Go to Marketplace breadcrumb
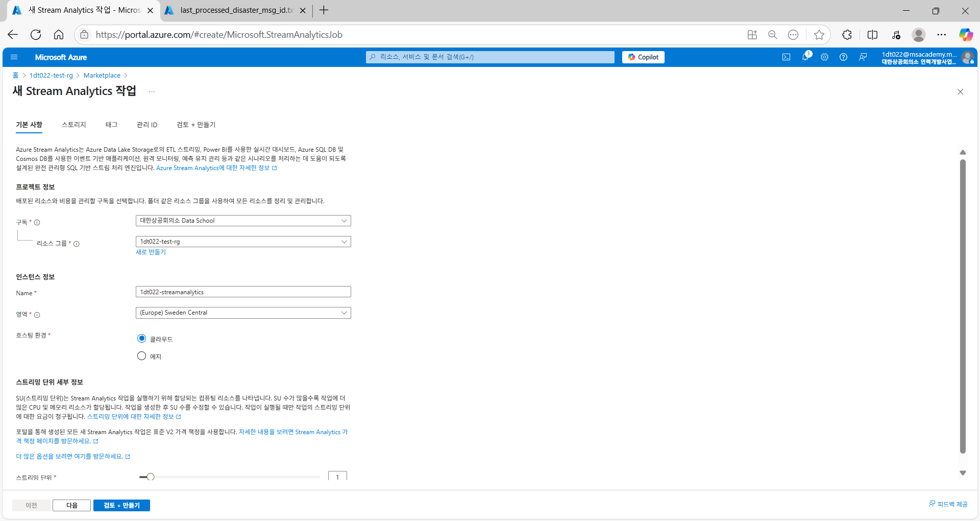The height and width of the screenshot is (521, 980). (x=102, y=75)
